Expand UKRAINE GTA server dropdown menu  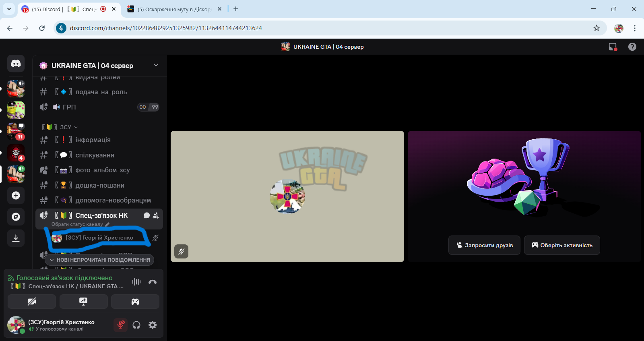156,65
